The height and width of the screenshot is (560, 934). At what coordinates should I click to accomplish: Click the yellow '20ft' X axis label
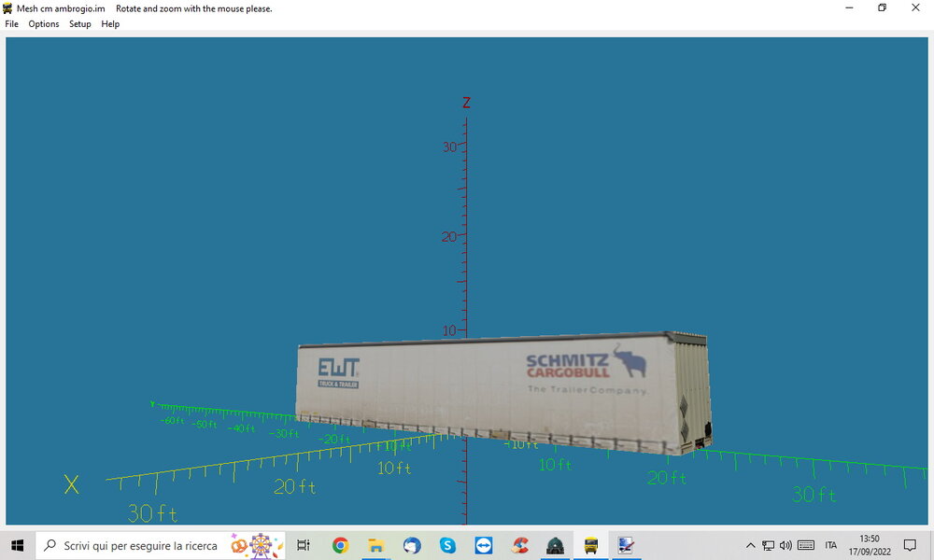coord(294,487)
